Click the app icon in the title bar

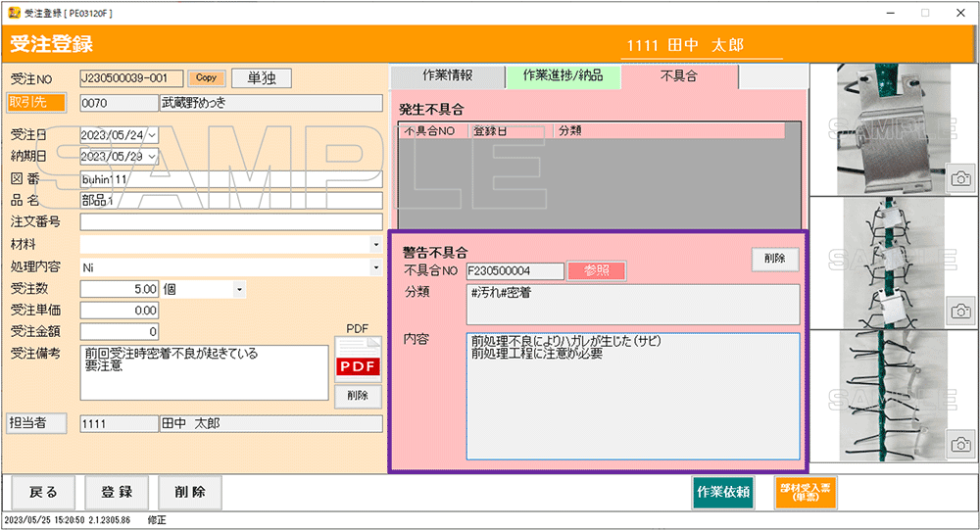click(x=14, y=13)
